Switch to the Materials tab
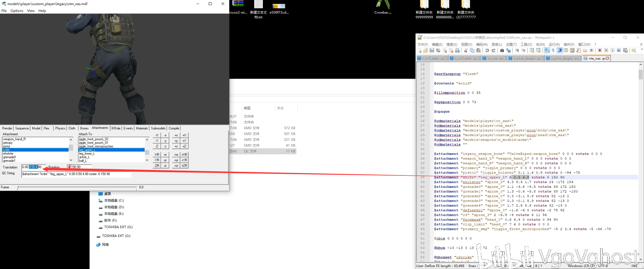The width and height of the screenshot is (644, 269). point(142,128)
